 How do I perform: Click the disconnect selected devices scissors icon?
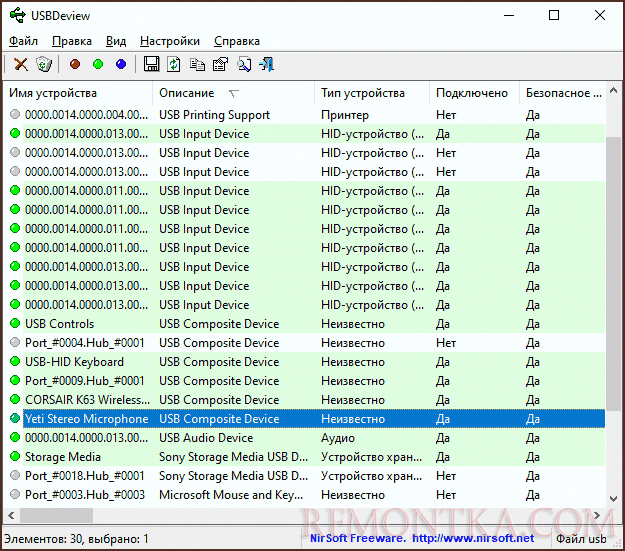coord(20,64)
